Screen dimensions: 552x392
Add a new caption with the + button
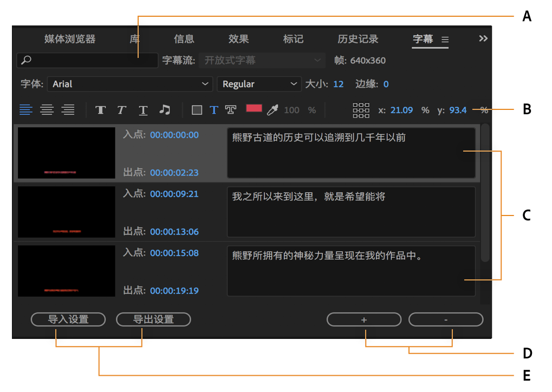[x=363, y=319]
